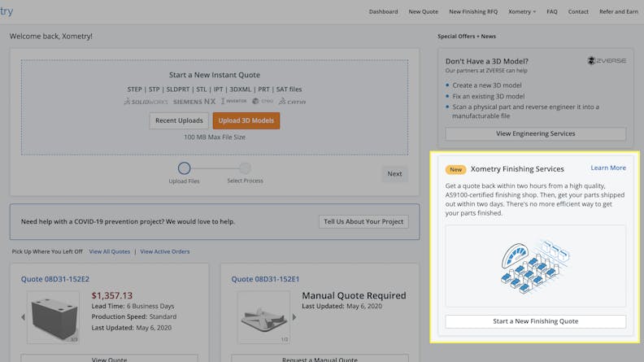The width and height of the screenshot is (644, 362).
Task: Open Refer and Earn page
Action: tap(618, 11)
